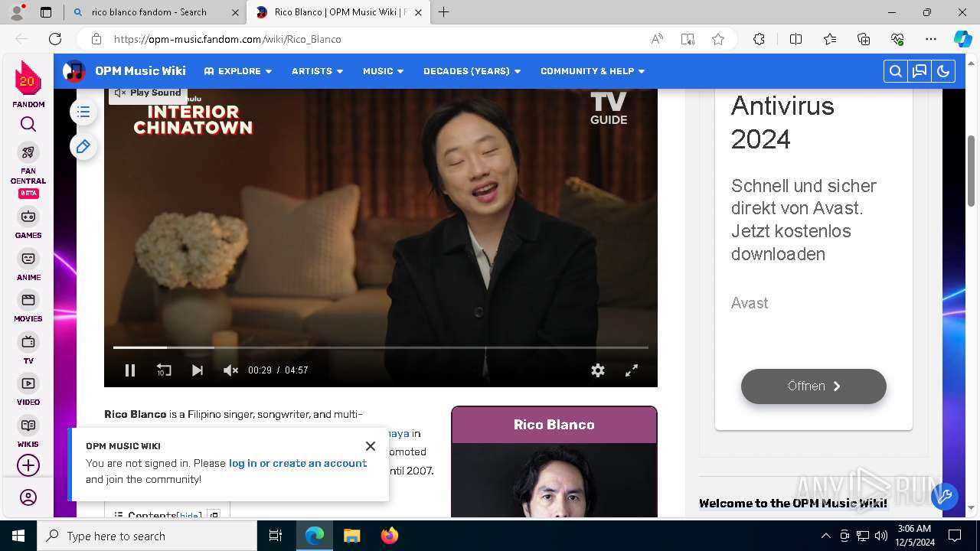This screenshot has width=980, height=551.
Task: Launch Firefox from taskbar
Action: pyautogui.click(x=389, y=536)
